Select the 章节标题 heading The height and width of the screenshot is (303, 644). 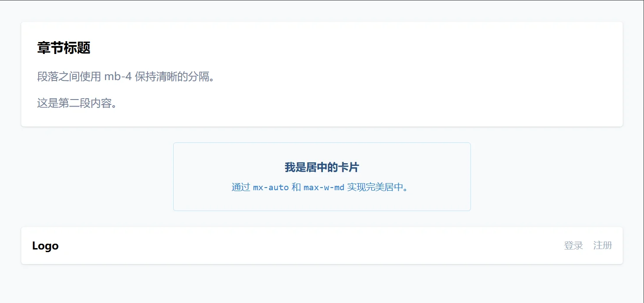click(64, 48)
